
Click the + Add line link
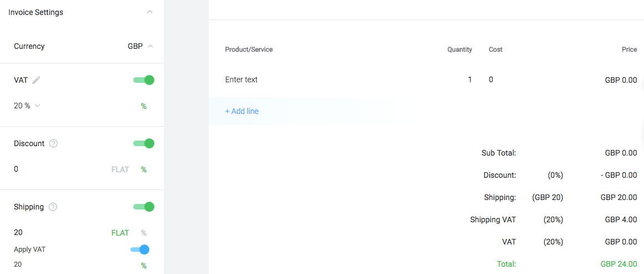(x=242, y=111)
